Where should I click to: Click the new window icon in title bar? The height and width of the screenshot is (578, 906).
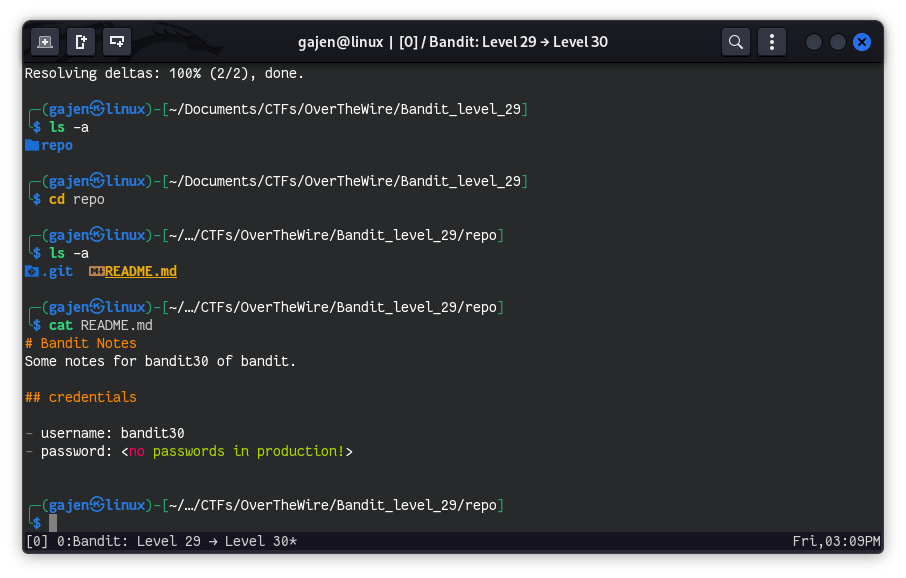[81, 42]
